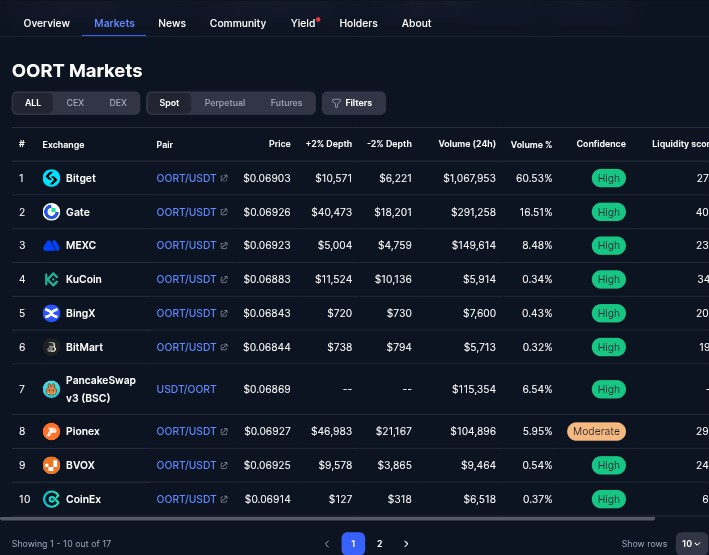Image resolution: width=709 pixels, height=555 pixels.
Task: Open the About tab
Action: click(416, 23)
